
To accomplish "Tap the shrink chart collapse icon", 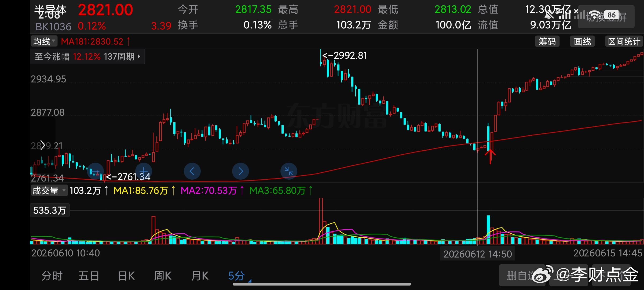I will tap(289, 171).
